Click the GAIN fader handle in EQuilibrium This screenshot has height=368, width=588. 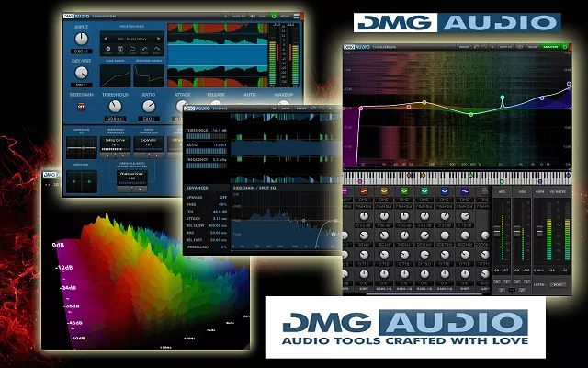[x=539, y=231]
